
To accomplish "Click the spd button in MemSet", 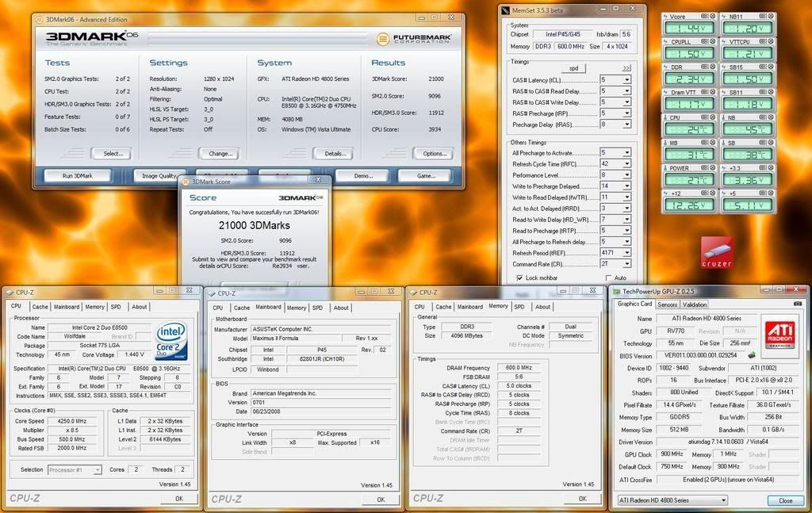I will (x=574, y=68).
